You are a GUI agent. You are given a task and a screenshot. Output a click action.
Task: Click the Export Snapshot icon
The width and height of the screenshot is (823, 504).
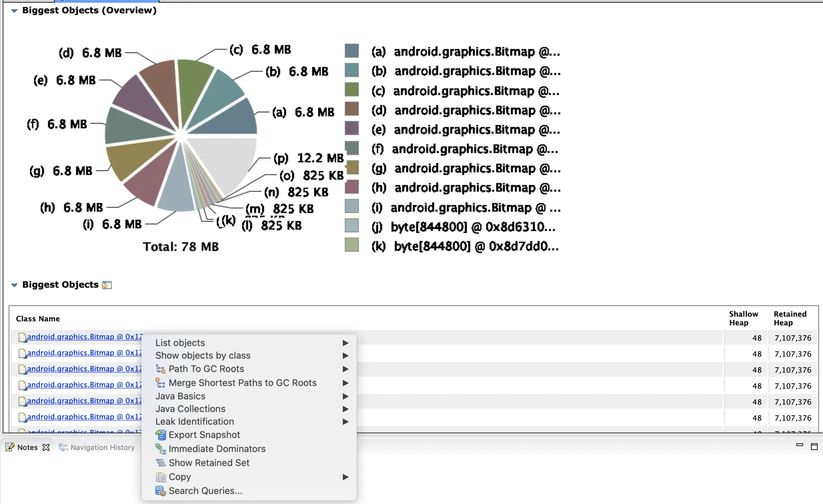(160, 435)
